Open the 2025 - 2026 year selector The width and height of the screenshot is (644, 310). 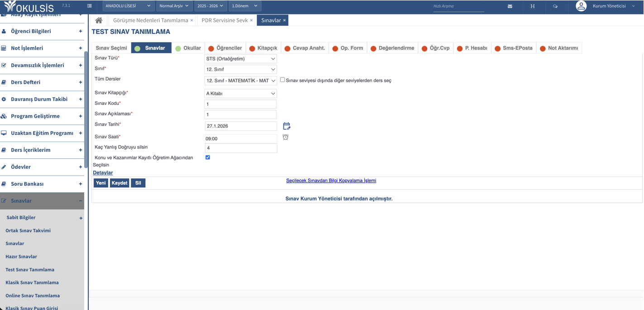coord(210,6)
